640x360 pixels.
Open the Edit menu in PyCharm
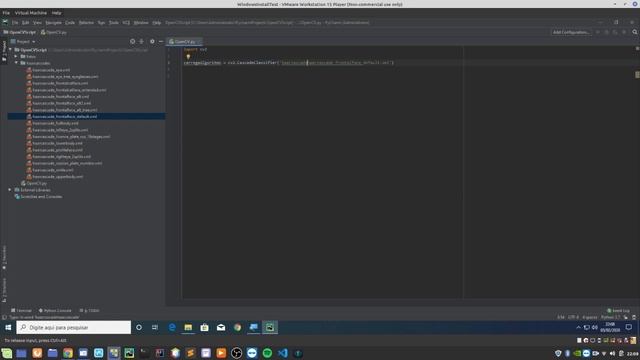pyautogui.click(x=26, y=22)
